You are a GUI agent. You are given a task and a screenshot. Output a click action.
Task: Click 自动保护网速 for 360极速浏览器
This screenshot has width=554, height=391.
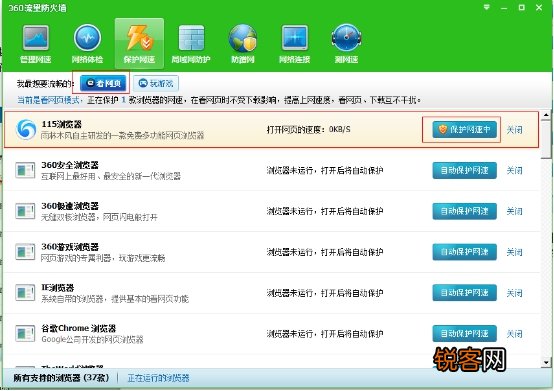tap(464, 211)
